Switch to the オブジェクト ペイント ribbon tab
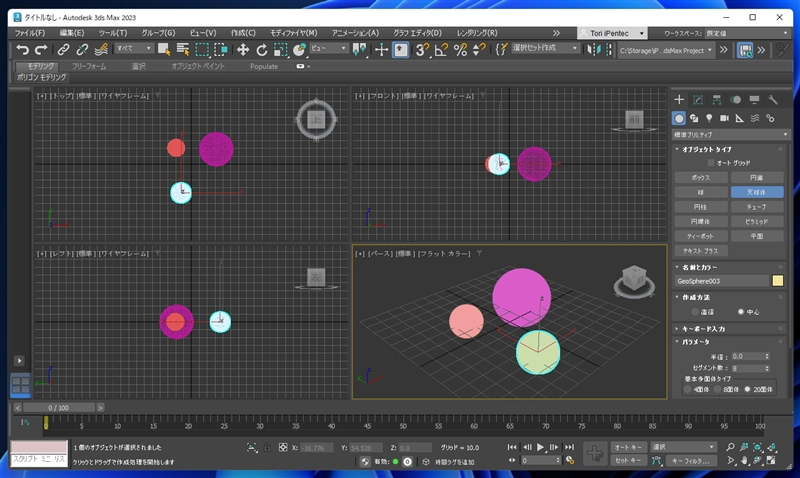 tap(198, 66)
